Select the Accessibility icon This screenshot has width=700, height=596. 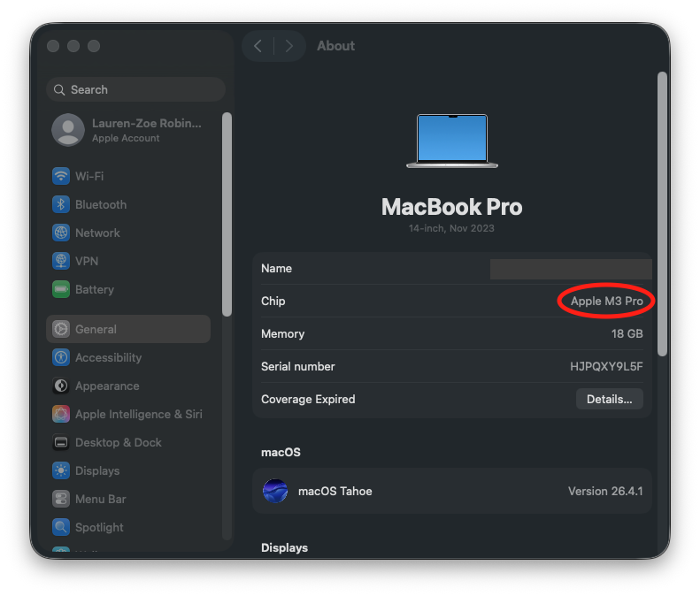[x=61, y=357]
